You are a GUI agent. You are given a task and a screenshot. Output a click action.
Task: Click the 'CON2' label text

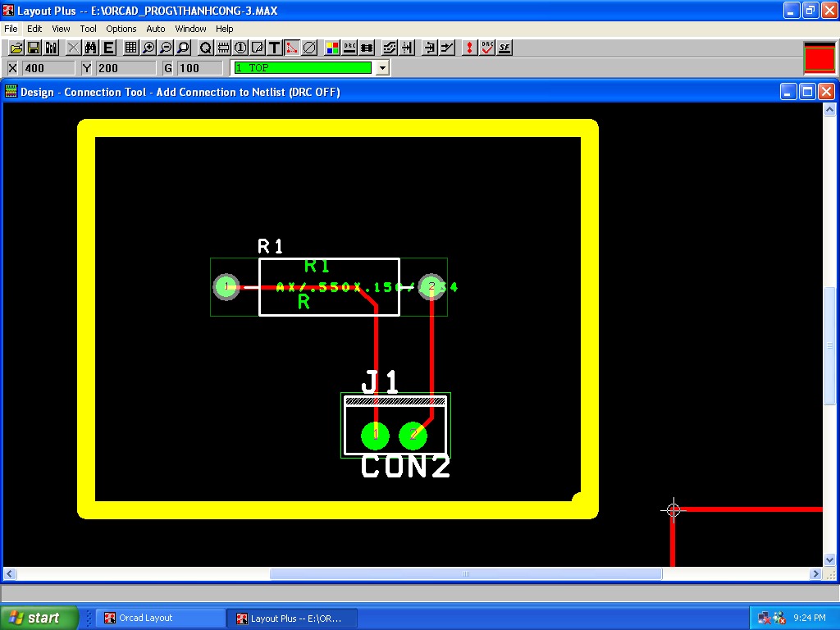(x=405, y=466)
